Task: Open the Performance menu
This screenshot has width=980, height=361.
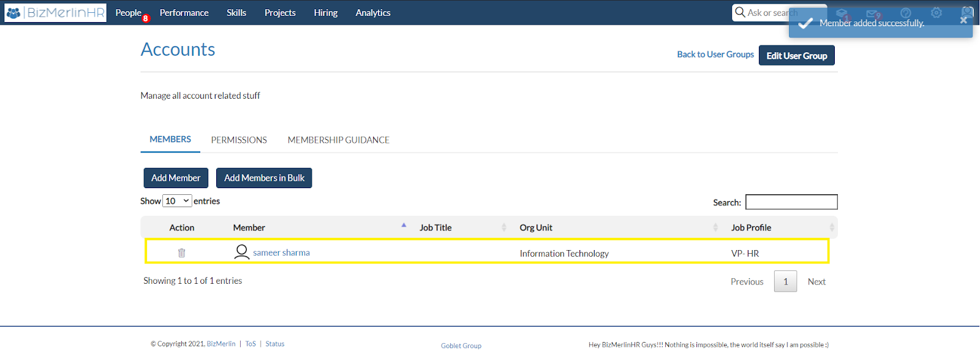Action: [x=184, y=13]
